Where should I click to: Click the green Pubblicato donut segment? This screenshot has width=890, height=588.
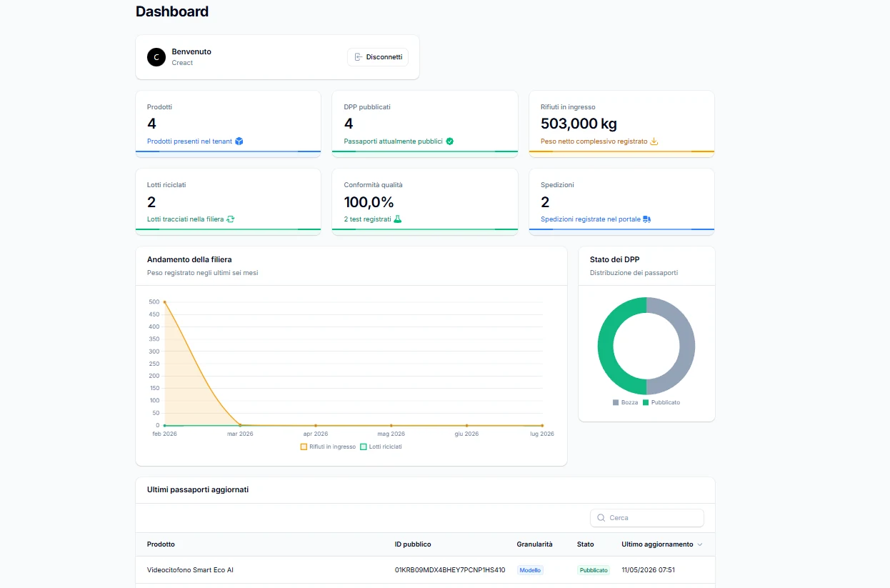tap(606, 347)
